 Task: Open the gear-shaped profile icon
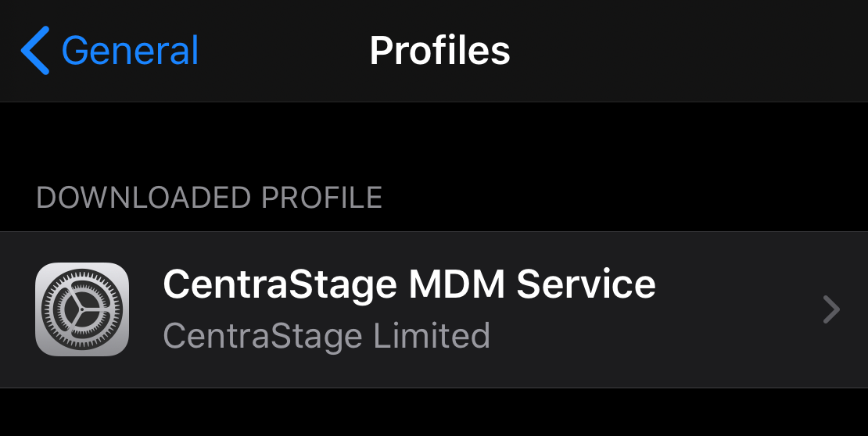(82, 309)
